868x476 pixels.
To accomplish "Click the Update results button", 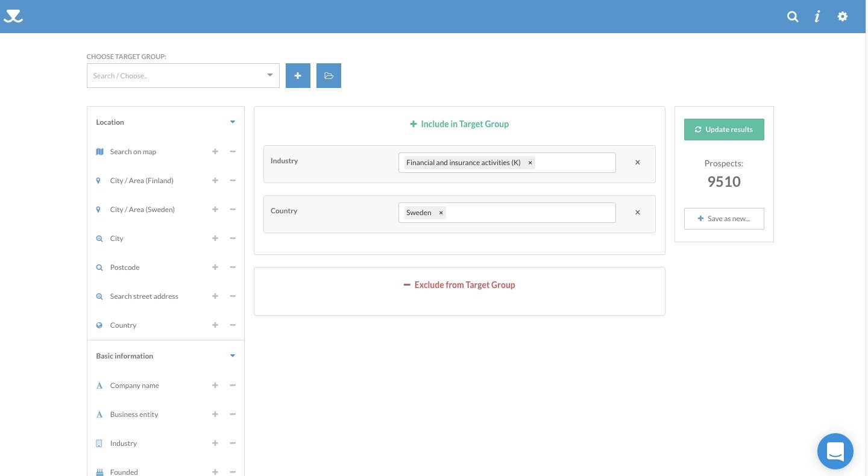I will pyautogui.click(x=724, y=130).
